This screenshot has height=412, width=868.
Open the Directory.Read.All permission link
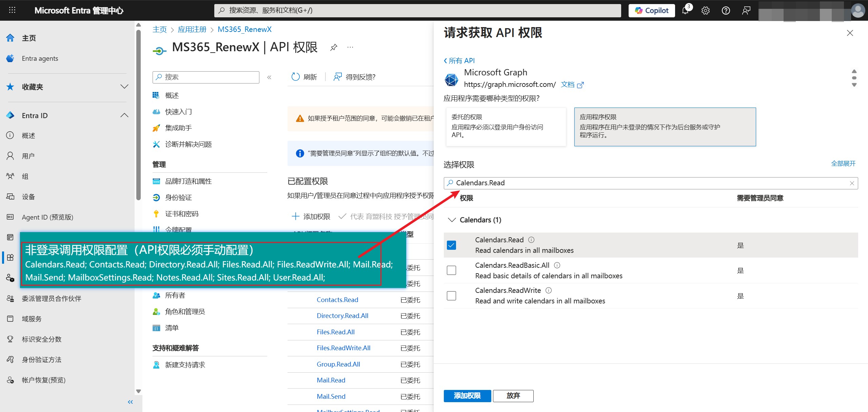coord(342,316)
